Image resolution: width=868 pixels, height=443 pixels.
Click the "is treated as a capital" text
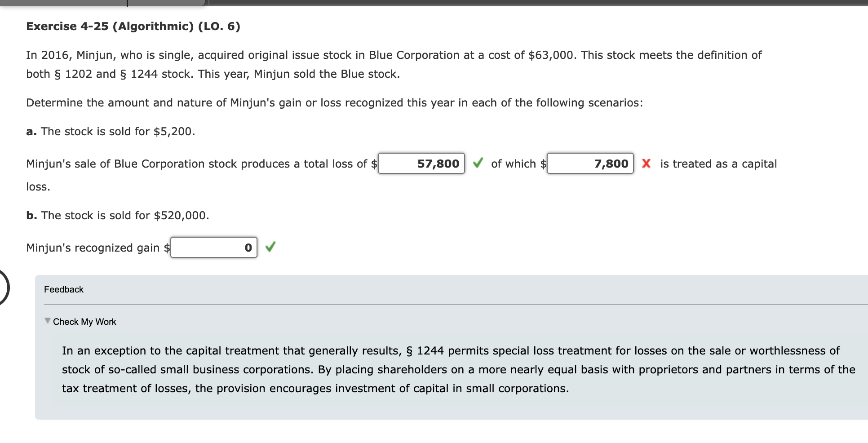tap(718, 164)
